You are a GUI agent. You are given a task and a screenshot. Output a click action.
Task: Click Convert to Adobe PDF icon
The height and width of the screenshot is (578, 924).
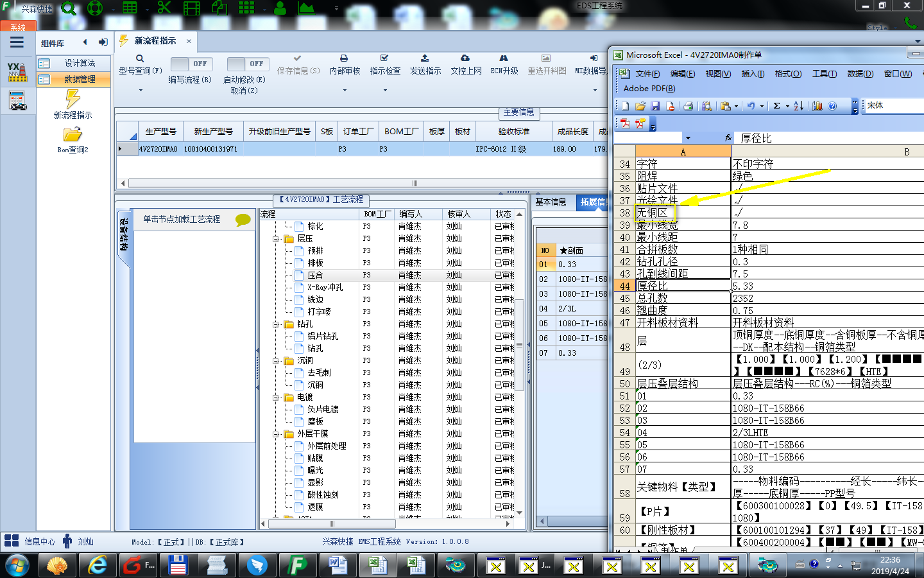tap(625, 123)
